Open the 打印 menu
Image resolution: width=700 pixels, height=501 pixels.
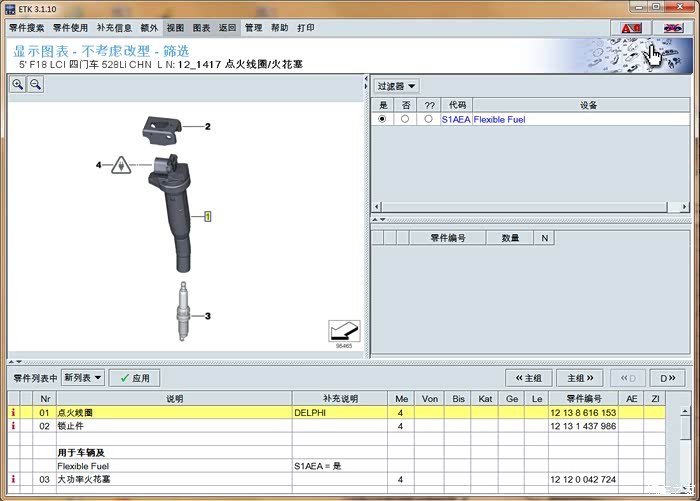coord(306,28)
